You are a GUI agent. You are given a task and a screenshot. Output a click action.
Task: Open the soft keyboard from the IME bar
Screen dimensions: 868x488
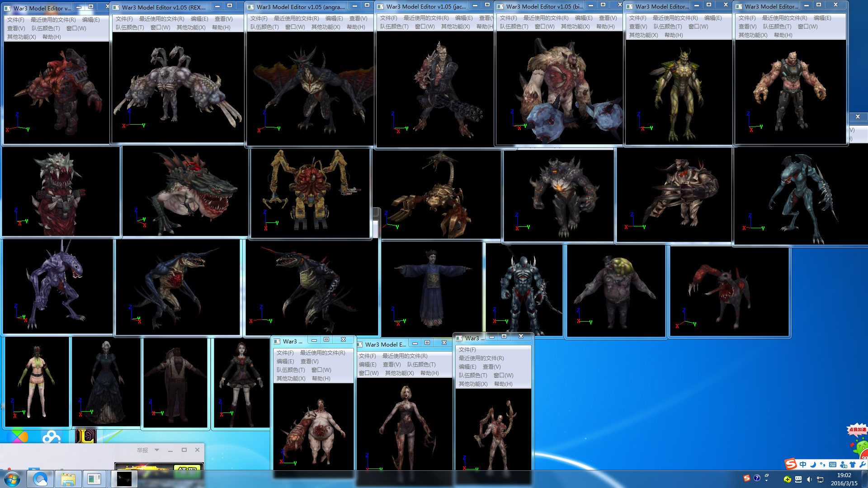coord(832,465)
